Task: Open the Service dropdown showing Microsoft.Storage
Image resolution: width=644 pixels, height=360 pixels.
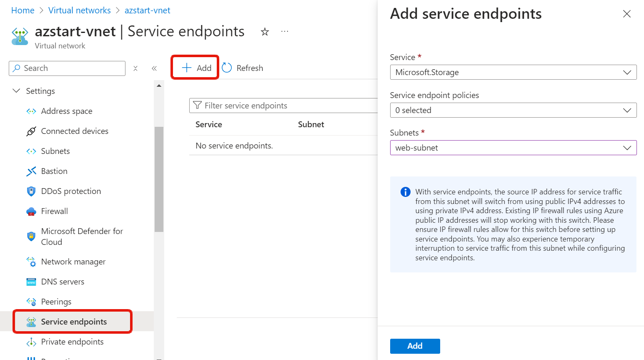Action: 513,72
